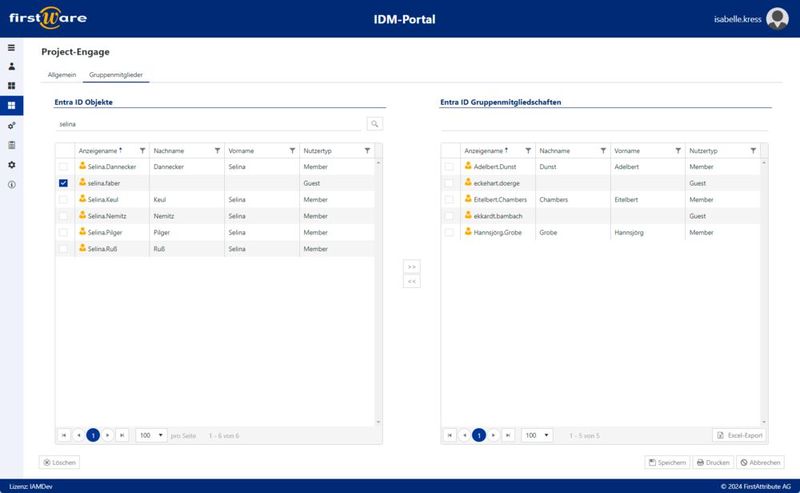This screenshot has height=493, width=800.
Task: Filter the right Anzeigename column
Action: [528, 151]
